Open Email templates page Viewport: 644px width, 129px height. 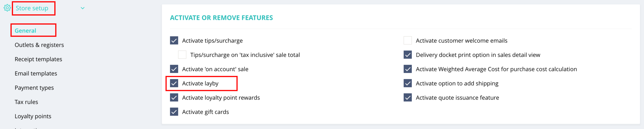coord(36,73)
